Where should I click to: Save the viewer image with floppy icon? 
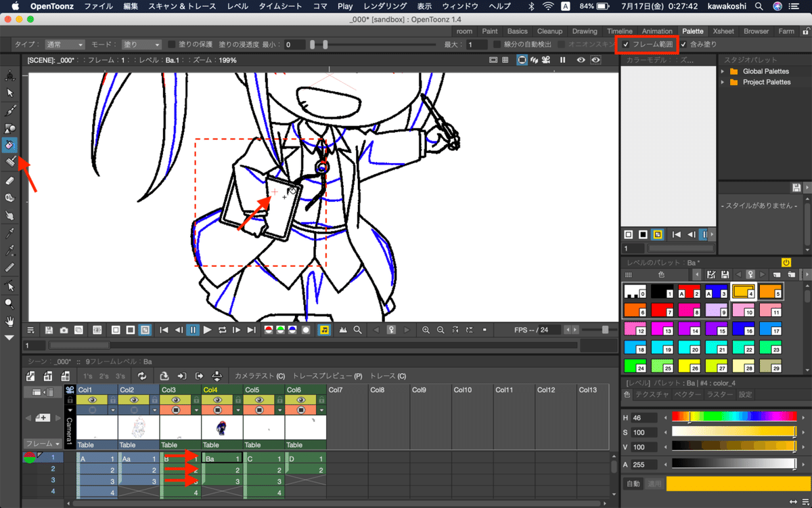[49, 330]
